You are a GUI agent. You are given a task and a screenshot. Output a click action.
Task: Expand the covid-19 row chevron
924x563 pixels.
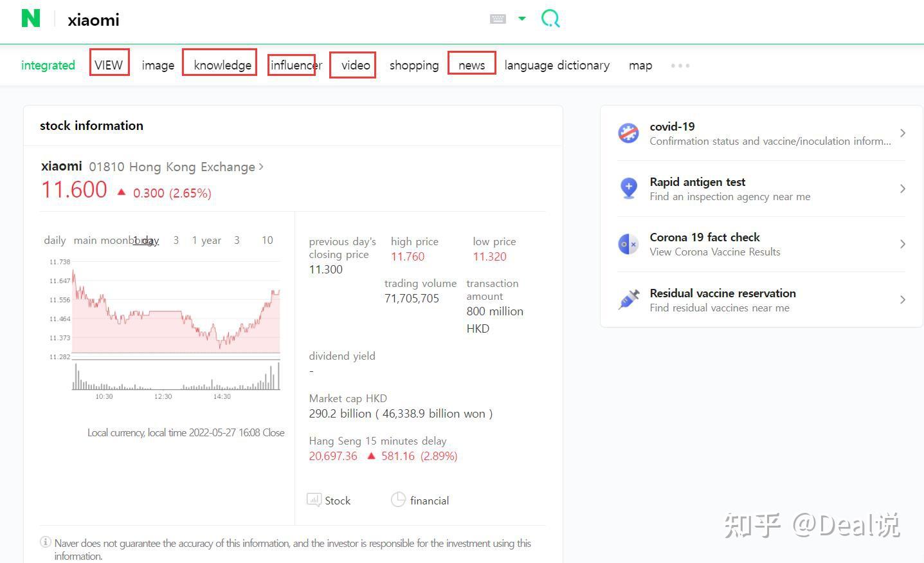pos(903,133)
